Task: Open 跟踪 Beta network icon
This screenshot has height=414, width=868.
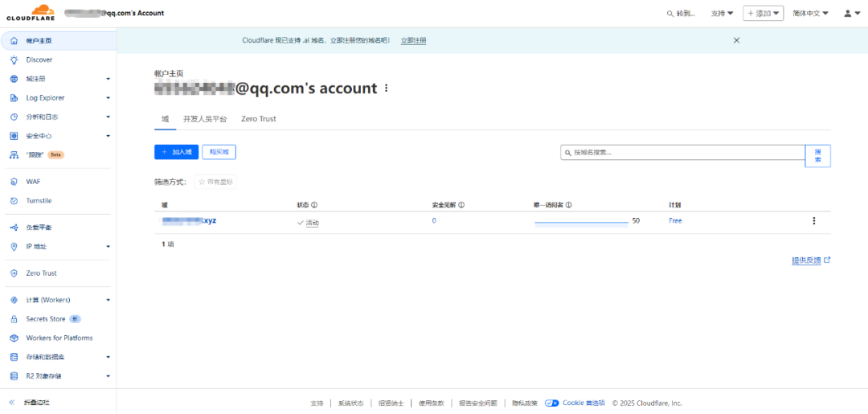Action: (14, 155)
